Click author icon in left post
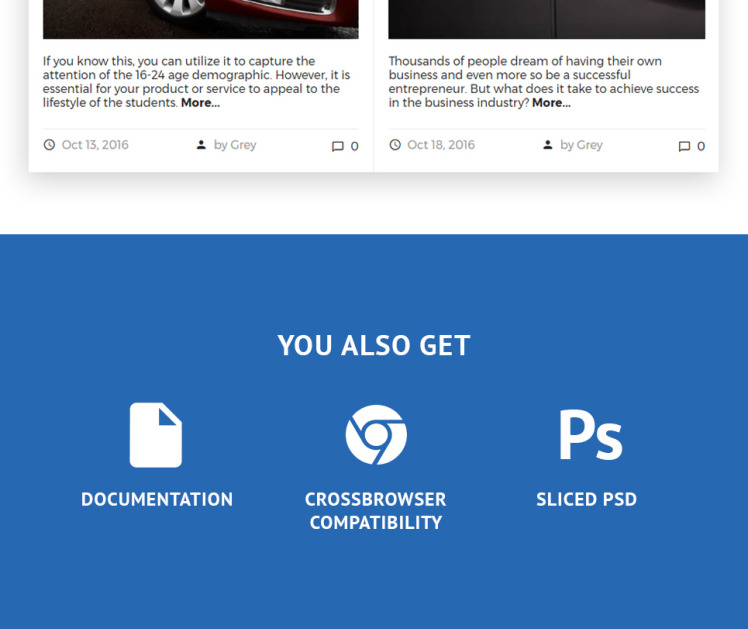The width and height of the screenshot is (748, 629). click(x=201, y=144)
